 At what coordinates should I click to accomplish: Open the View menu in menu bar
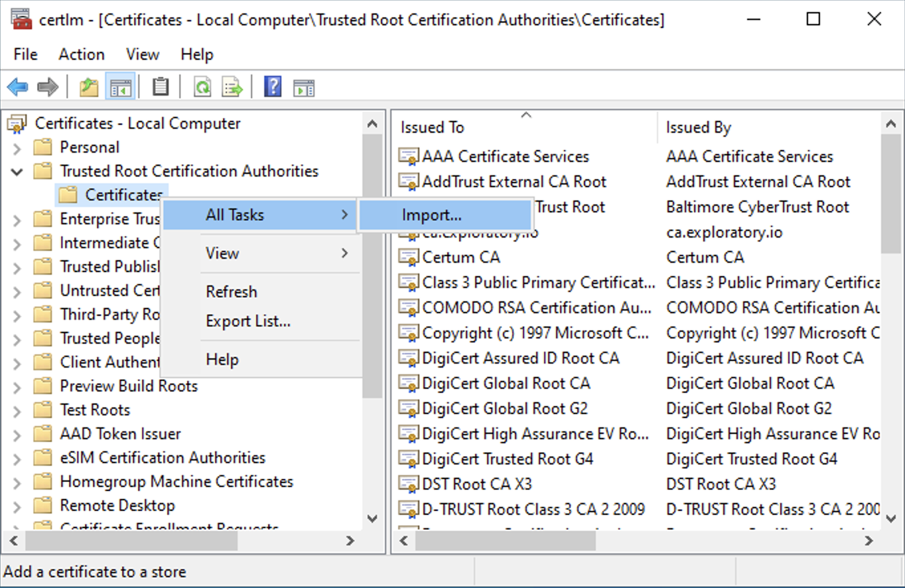click(x=143, y=54)
